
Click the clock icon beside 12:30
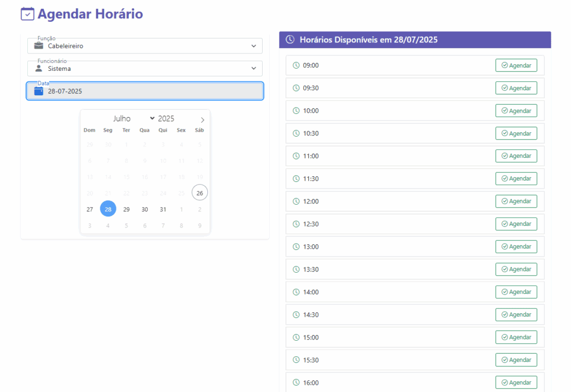click(x=296, y=224)
